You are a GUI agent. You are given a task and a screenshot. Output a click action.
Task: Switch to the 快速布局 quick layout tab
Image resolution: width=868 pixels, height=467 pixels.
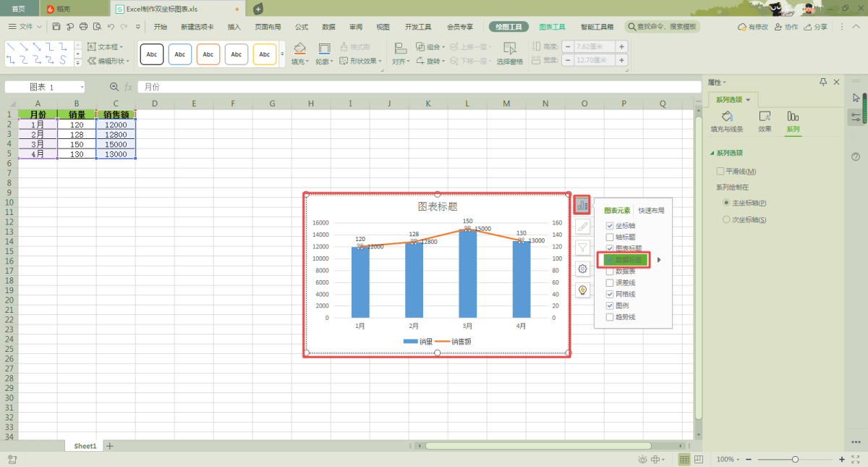point(651,211)
